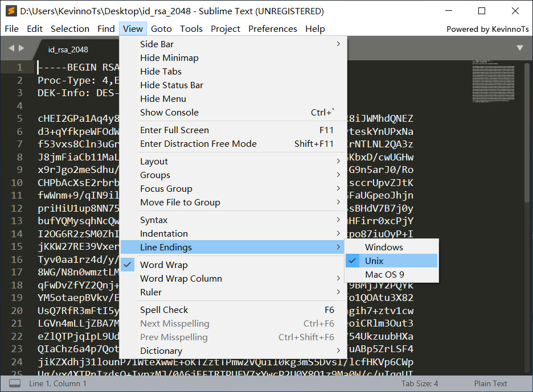This screenshot has width=533, height=392.
Task: Click the side bar toggle icon in status bar
Action: click(x=15, y=383)
